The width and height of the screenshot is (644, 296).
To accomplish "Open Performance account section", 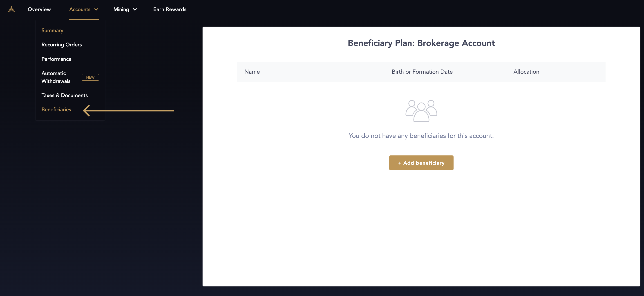I will 56,59.
